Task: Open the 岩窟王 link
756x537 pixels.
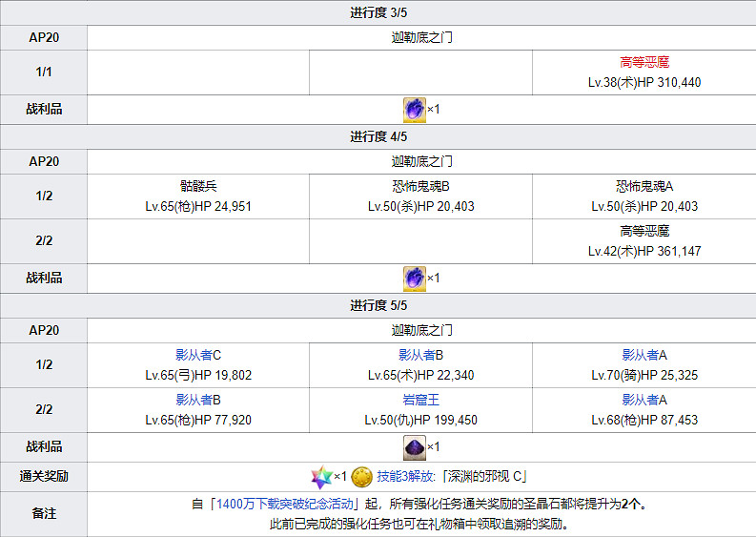Action: [421, 400]
